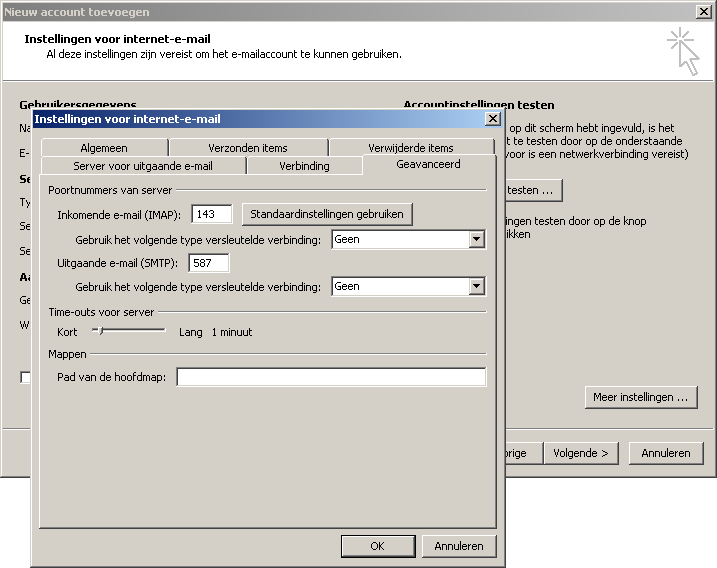Close the Instellingen voor internet-e-mail dialog

(491, 119)
